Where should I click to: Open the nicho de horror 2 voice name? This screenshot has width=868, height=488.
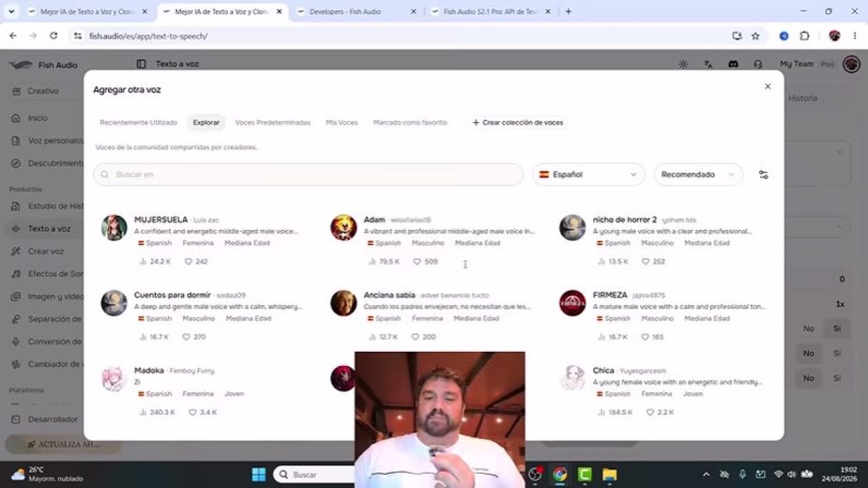pyautogui.click(x=624, y=220)
